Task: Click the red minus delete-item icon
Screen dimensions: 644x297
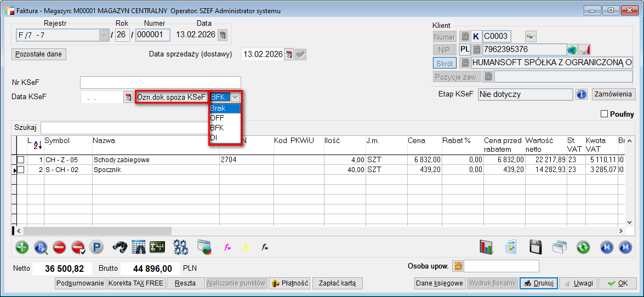Action: tap(59, 247)
